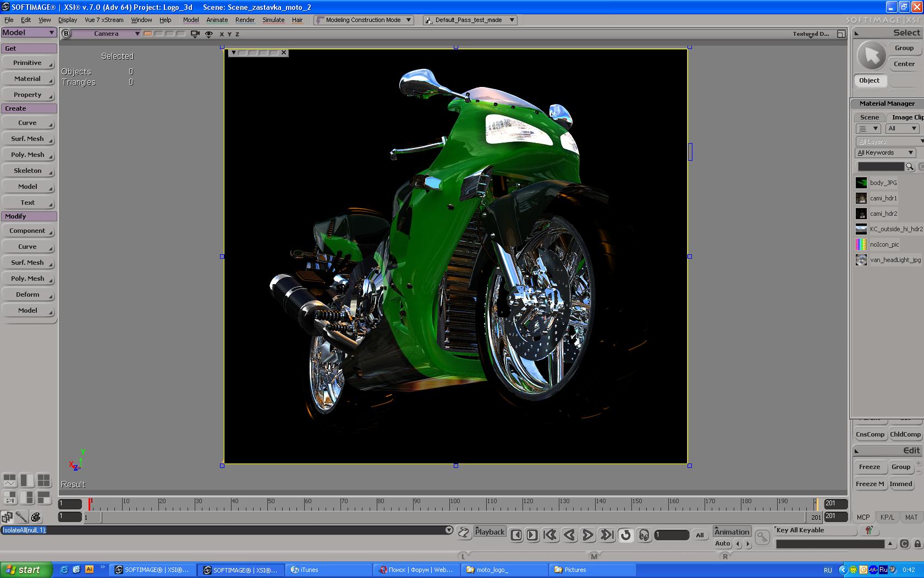Open the Display menu
The image size is (924, 578).
[68, 20]
